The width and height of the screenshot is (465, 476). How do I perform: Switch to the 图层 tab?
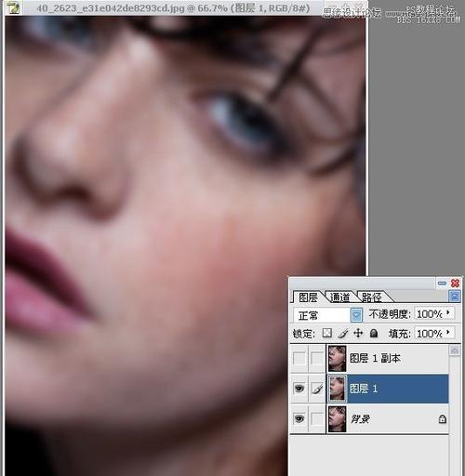pos(308,297)
